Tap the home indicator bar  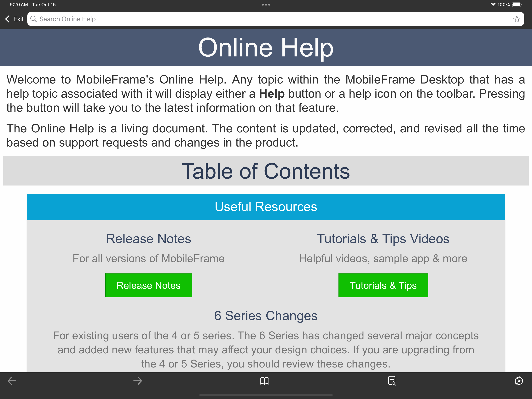tap(266, 395)
